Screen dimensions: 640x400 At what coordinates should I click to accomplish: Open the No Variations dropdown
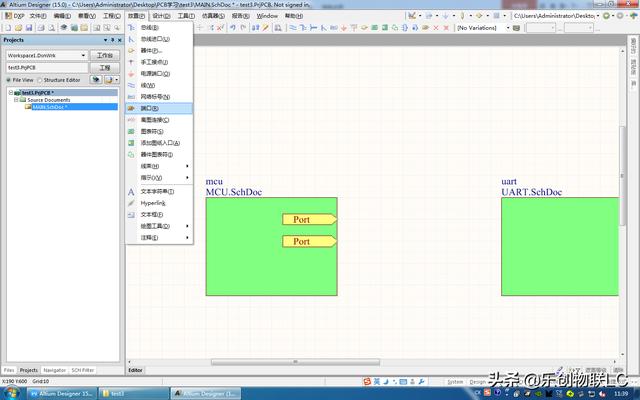(x=508, y=28)
